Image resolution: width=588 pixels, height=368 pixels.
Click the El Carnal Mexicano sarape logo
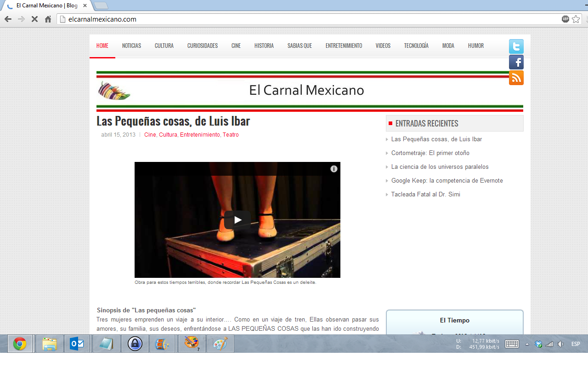click(x=113, y=90)
